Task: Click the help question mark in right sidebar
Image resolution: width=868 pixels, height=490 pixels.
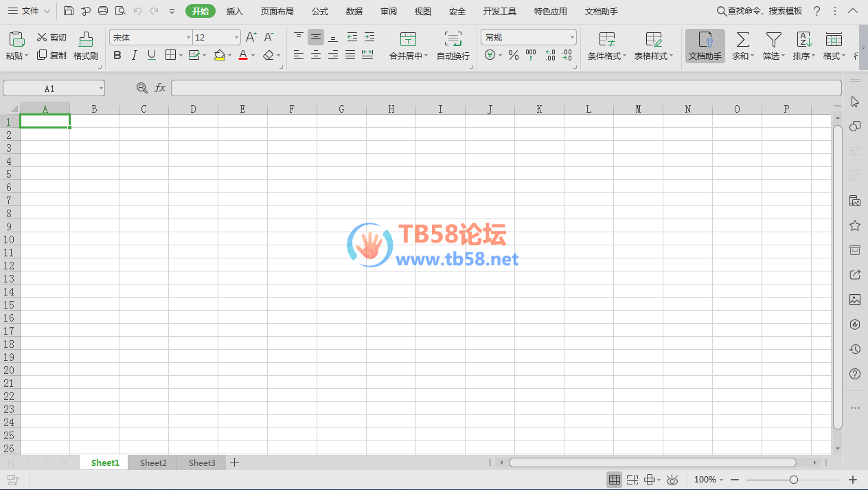Action: point(855,374)
